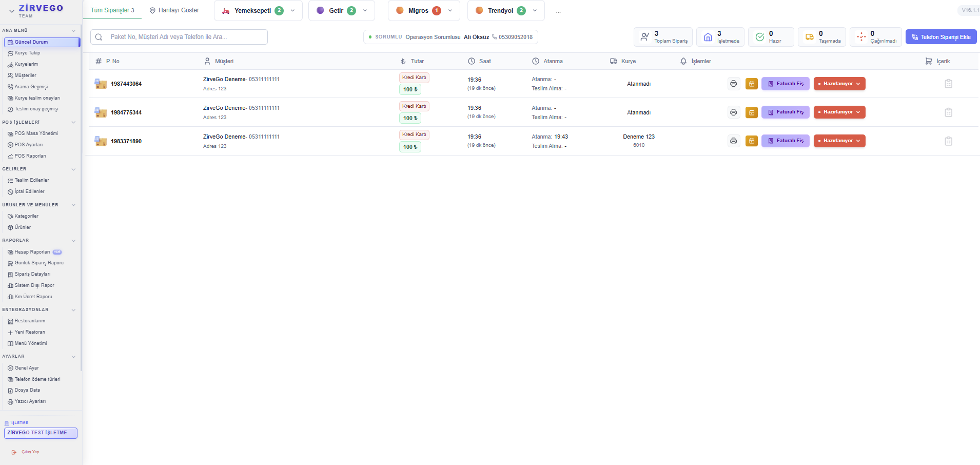Click phone number 05309052018 of Ali Öksüz
Viewport: 980px width, 465px height.
515,37
